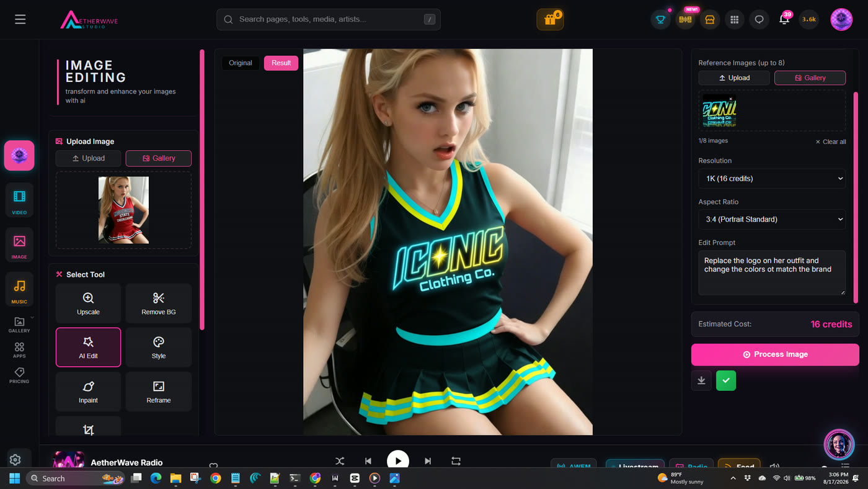Open the hamburger menu
The image size is (868, 489).
(20, 19)
